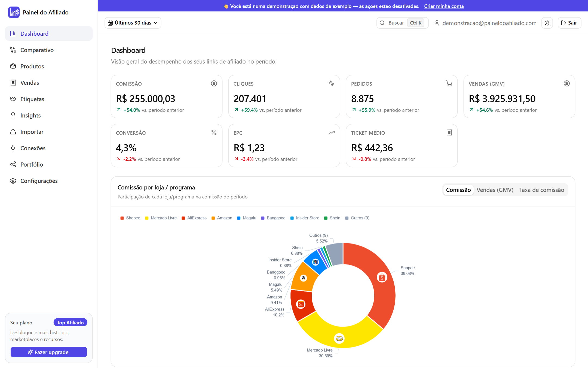Image resolution: width=588 pixels, height=368 pixels.
Task: Click the Etiquetas tags icon
Action: (x=13, y=99)
